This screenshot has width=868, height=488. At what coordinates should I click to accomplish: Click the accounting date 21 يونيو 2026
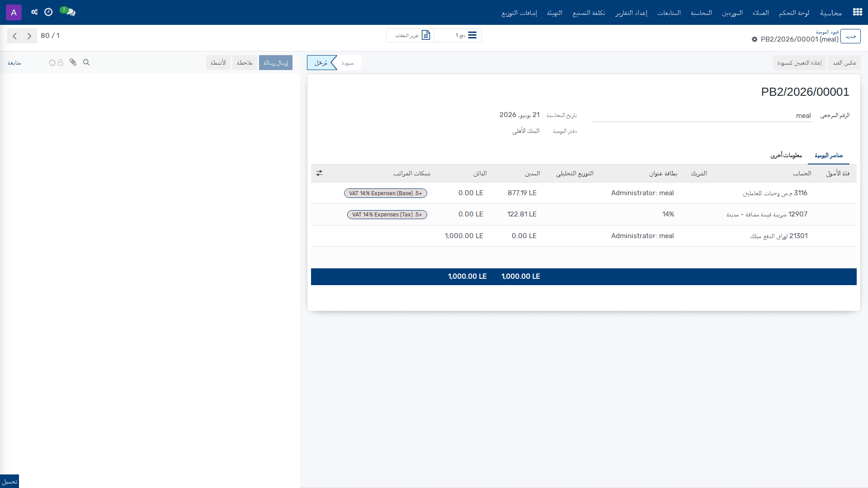(519, 115)
